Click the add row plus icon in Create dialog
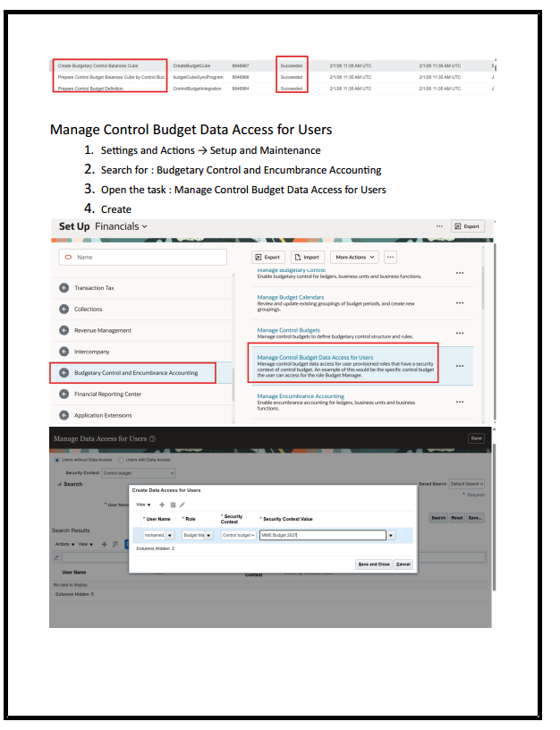Image resolution: width=560 pixels, height=730 pixels. 162,505
